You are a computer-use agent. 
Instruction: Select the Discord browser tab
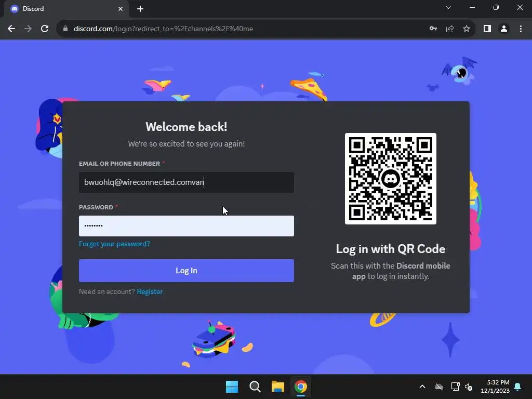(x=66, y=9)
